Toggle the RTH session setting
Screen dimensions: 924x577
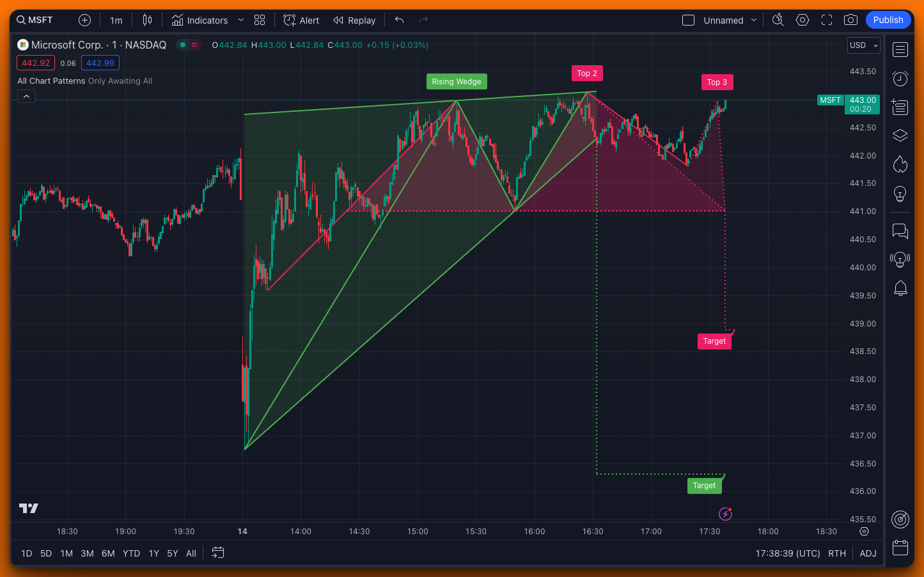pos(837,553)
